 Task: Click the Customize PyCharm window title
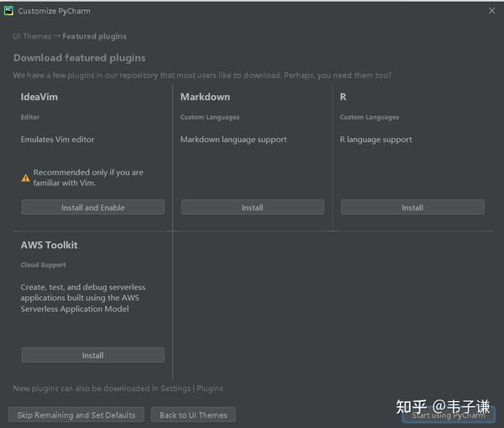[x=54, y=11]
